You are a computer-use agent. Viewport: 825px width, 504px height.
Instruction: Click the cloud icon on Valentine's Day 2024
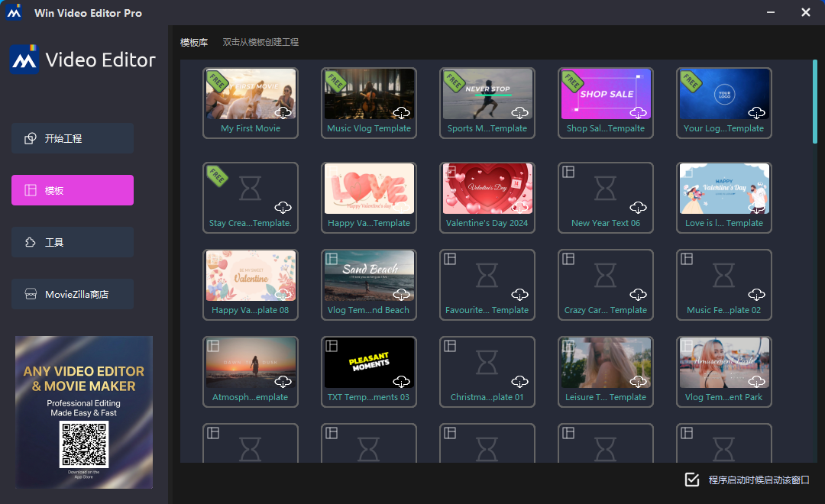[x=519, y=207]
